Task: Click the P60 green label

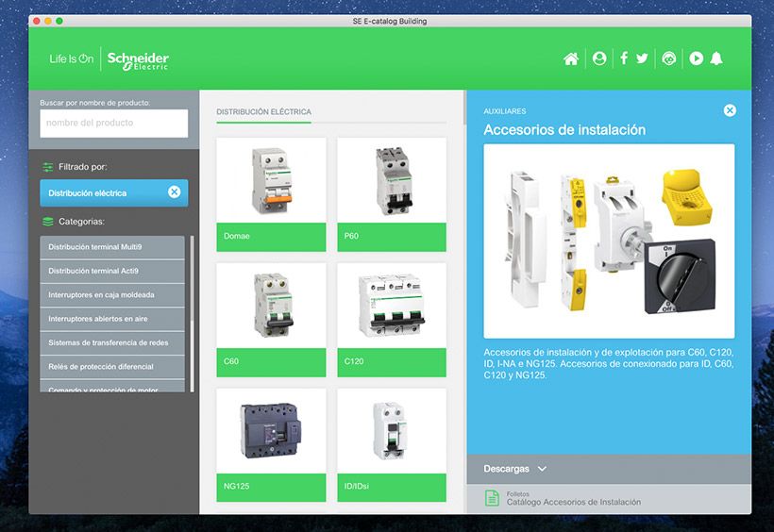Action: pyautogui.click(x=392, y=237)
